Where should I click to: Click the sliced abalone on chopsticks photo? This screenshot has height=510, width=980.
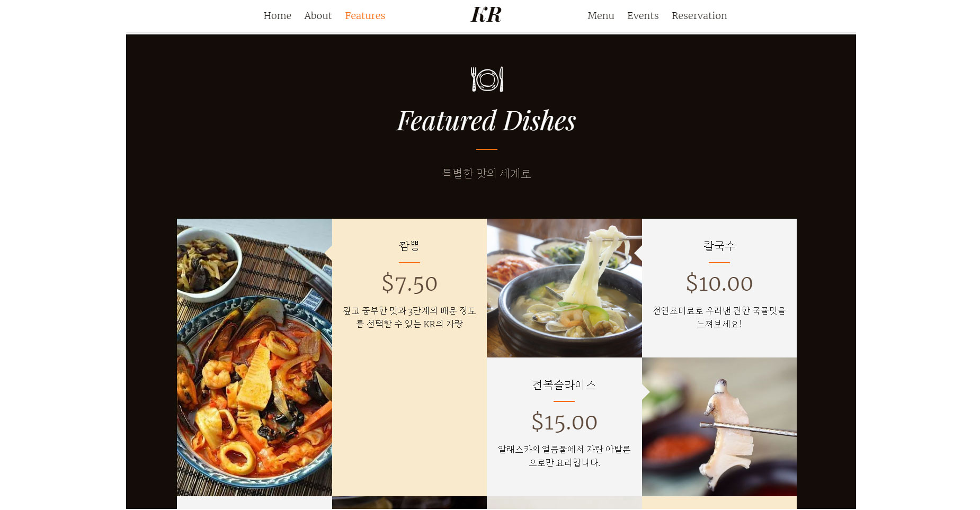coord(719,427)
